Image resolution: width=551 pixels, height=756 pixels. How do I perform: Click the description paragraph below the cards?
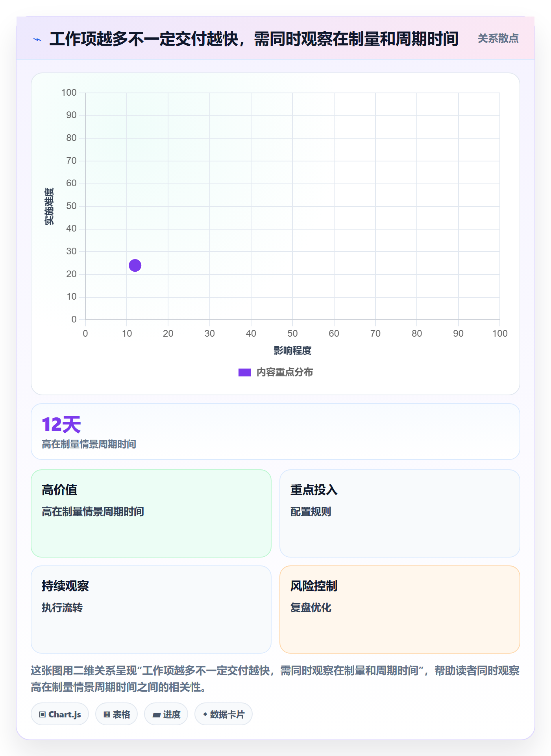pyautogui.click(x=275, y=679)
